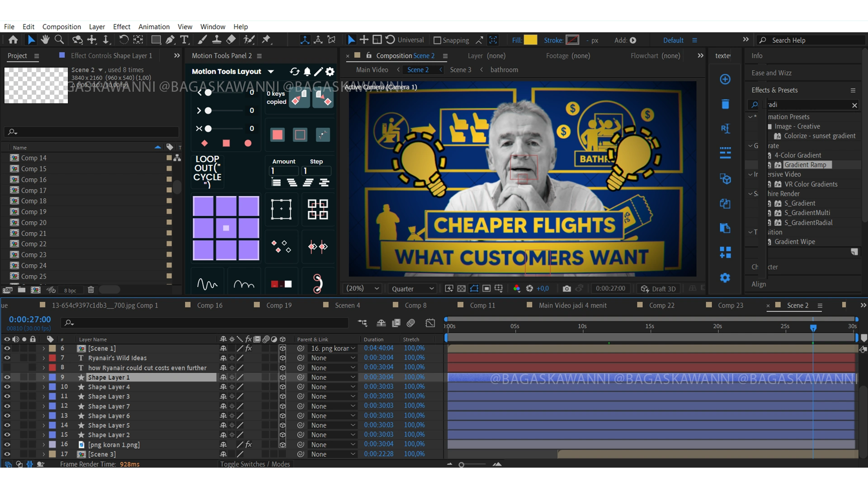Open Motion Tools settings gear
The image size is (868, 488).
pyautogui.click(x=330, y=71)
